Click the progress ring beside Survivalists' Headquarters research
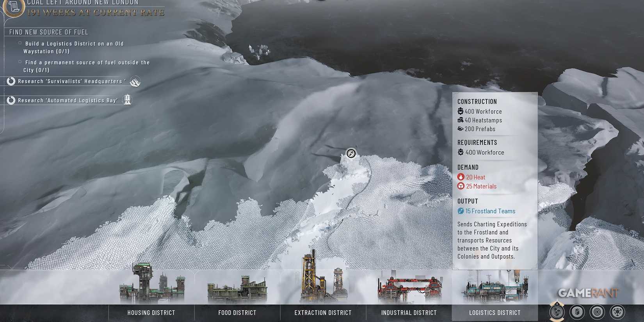 click(x=11, y=81)
